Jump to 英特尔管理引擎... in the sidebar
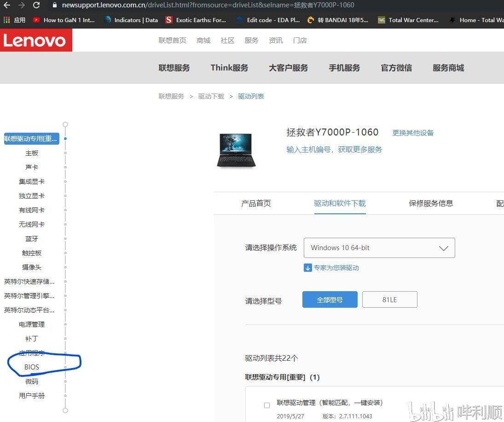504x422 pixels. point(29,296)
